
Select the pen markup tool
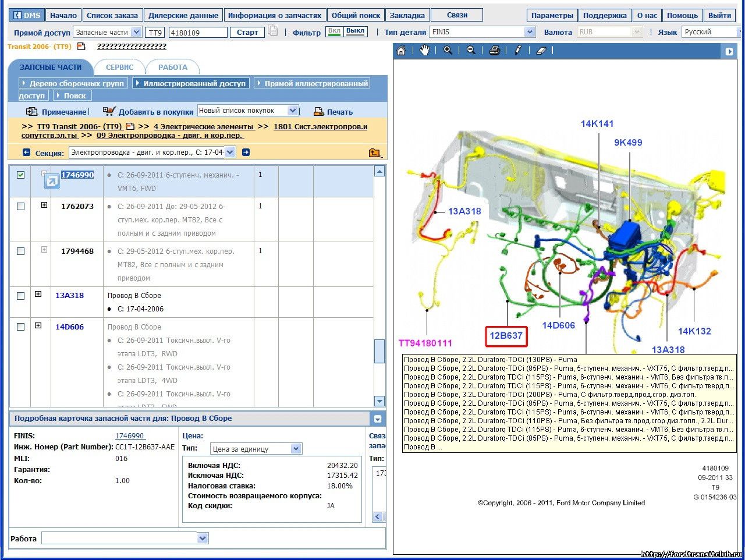pyautogui.click(x=517, y=51)
